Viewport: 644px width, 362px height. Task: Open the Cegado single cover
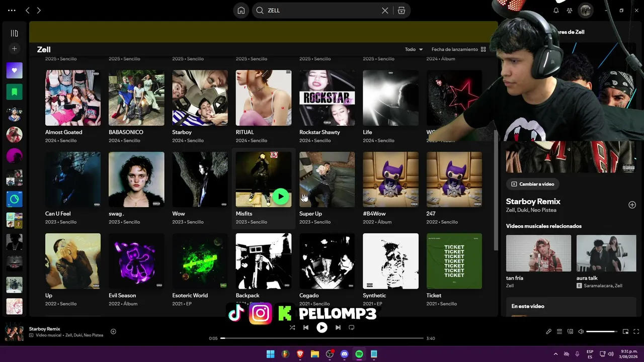327,261
